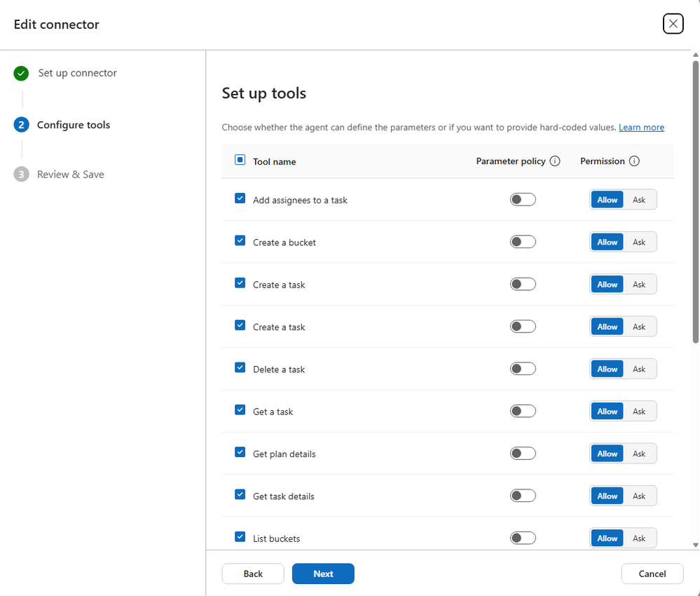Click the Permission column header text

(x=602, y=161)
